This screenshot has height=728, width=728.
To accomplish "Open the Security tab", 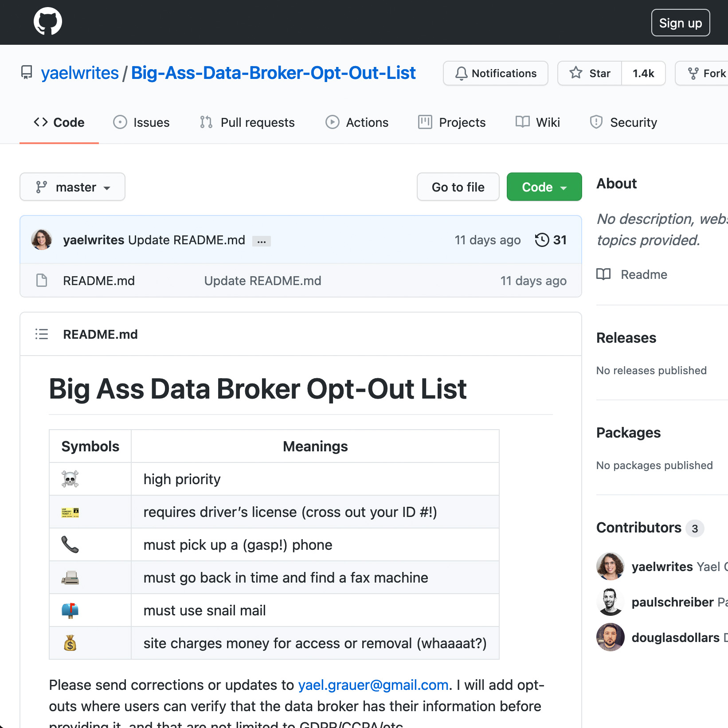I will pos(623,122).
